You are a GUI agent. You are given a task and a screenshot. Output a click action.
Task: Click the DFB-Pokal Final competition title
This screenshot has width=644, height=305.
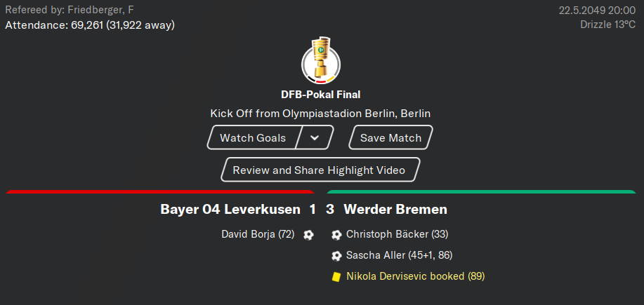[321, 95]
